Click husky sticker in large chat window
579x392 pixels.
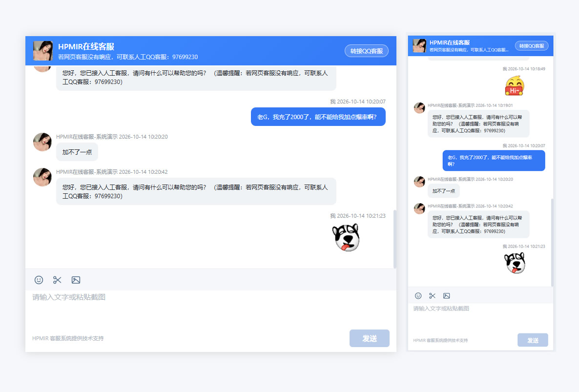[346, 237]
